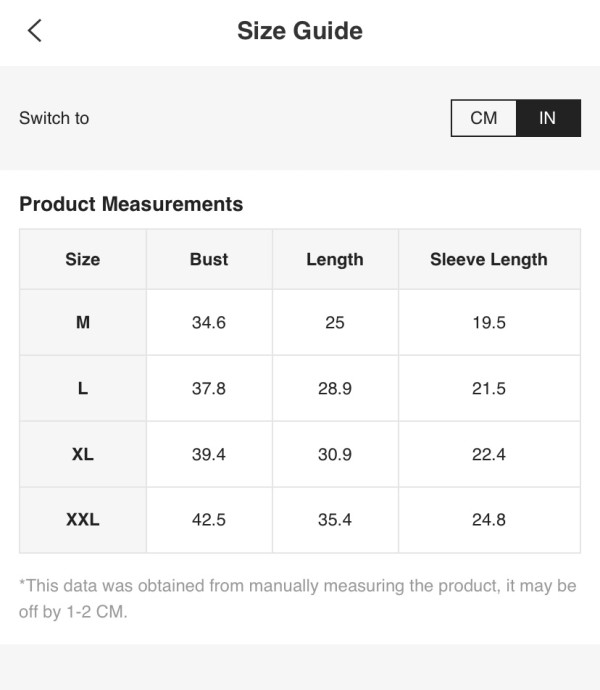The height and width of the screenshot is (690, 600).
Task: Click the 24.8 sleeve length for XXL
Action: click(489, 520)
